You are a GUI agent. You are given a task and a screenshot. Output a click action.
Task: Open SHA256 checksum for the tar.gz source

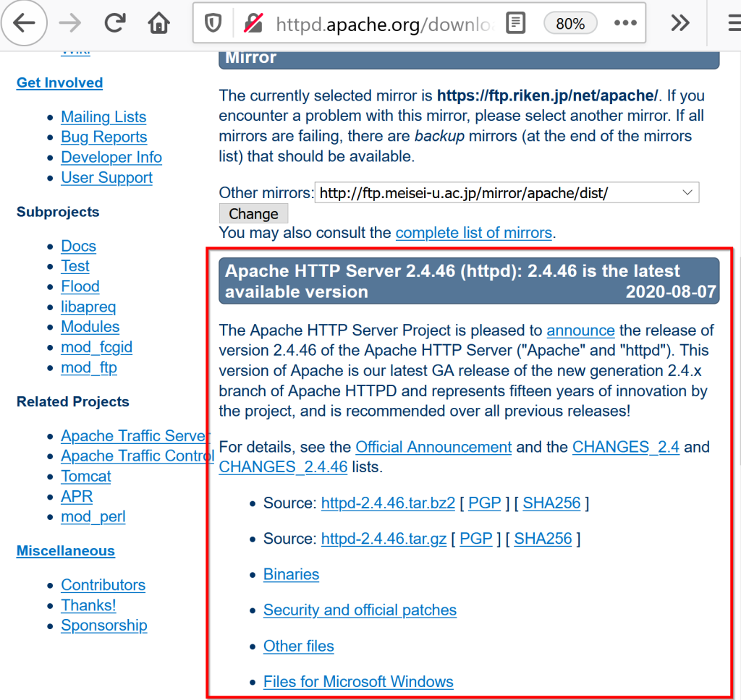[543, 539]
